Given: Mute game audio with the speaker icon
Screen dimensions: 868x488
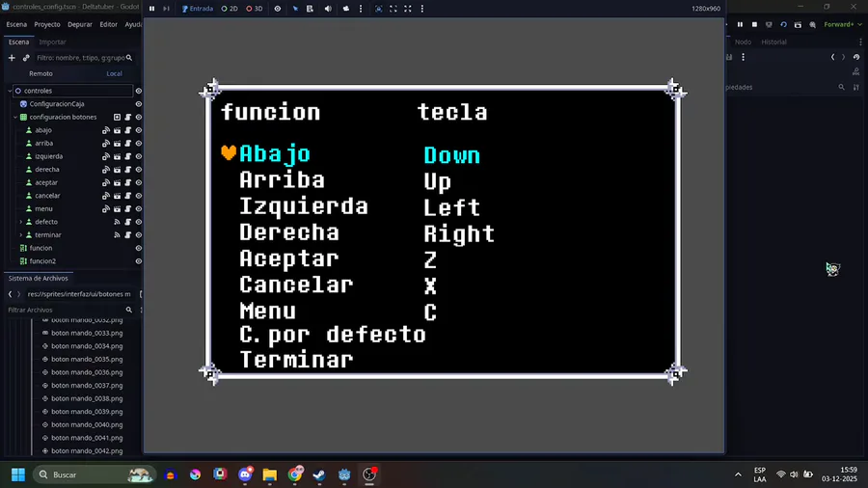Looking at the screenshot, I should click(328, 9).
